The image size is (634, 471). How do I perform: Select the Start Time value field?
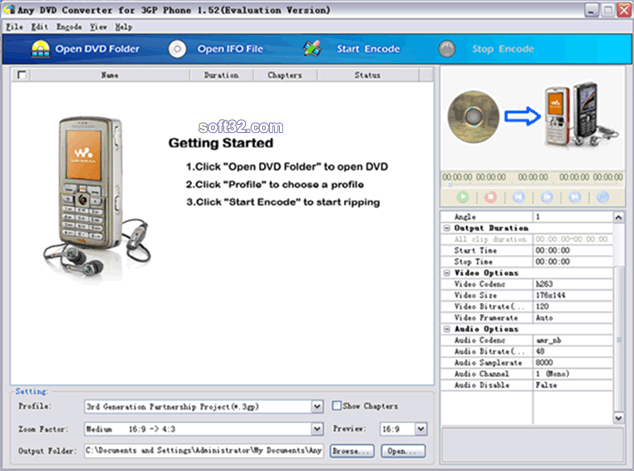pos(573,250)
